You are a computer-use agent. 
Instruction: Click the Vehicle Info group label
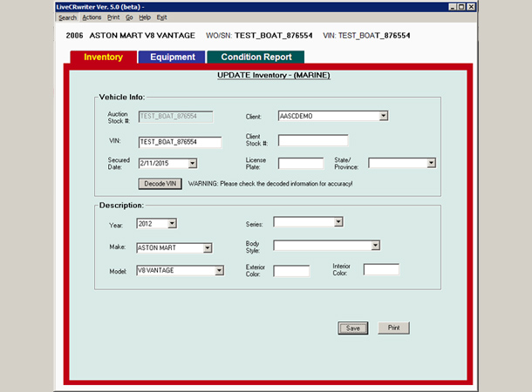pos(122,98)
